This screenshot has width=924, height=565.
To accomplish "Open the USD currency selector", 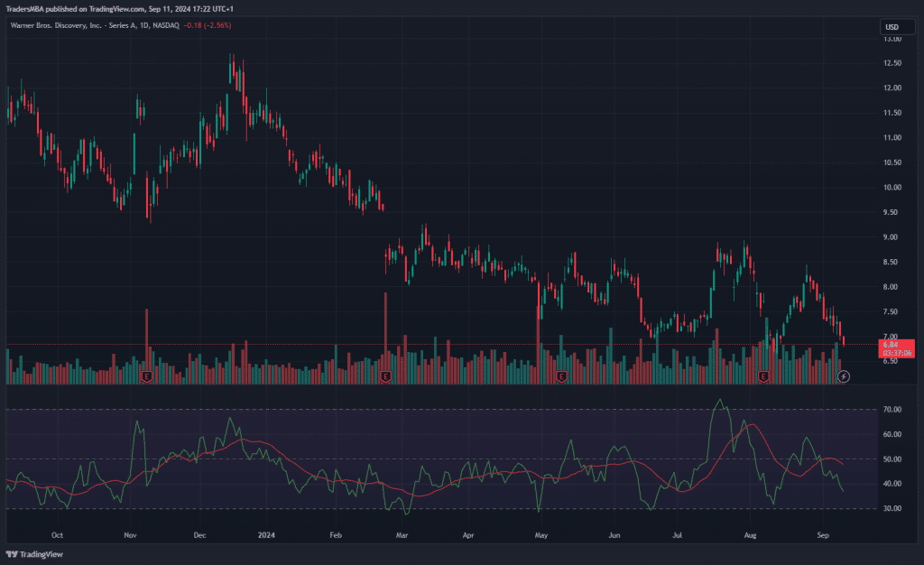I will click(x=892, y=27).
